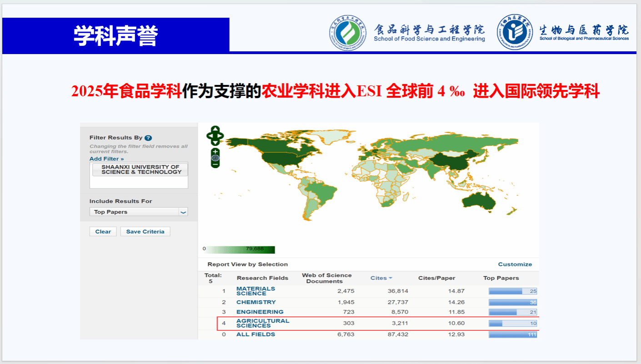
Task: Sort using the Cites column arrow
Action: tap(390, 278)
